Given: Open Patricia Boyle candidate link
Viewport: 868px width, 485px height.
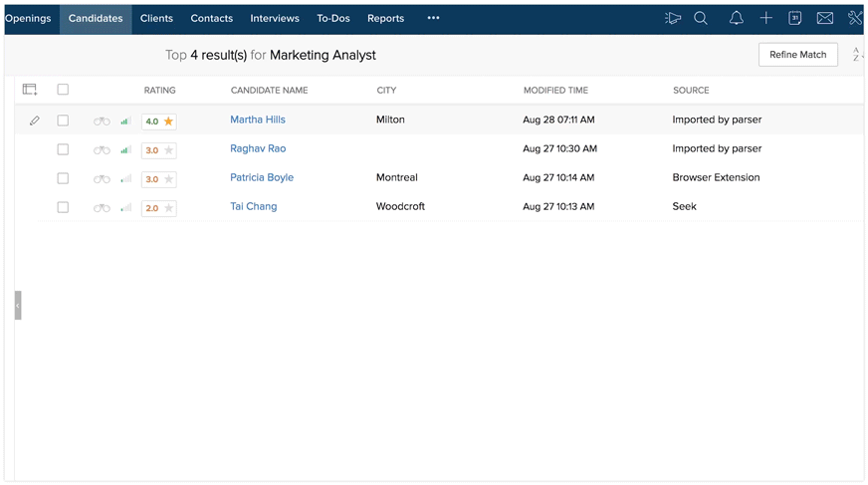Looking at the screenshot, I should tap(262, 177).
